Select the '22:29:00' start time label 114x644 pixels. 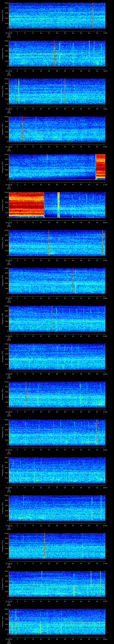(9, 525)
